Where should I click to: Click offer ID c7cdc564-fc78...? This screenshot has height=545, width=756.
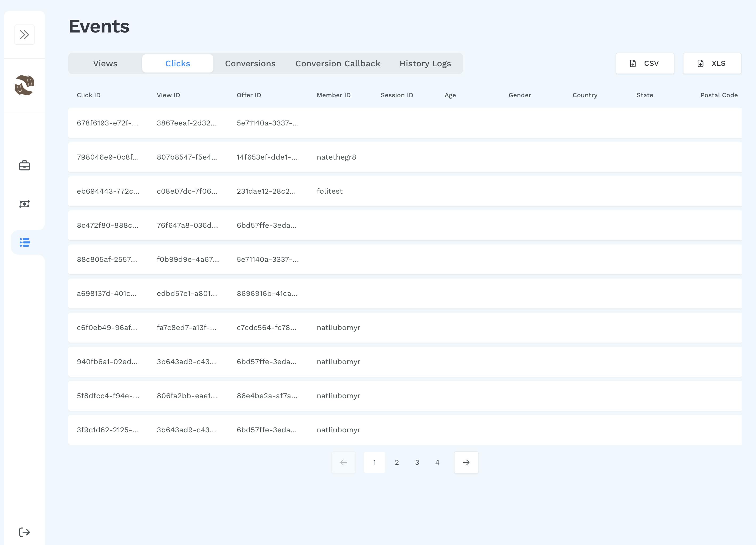267,327
